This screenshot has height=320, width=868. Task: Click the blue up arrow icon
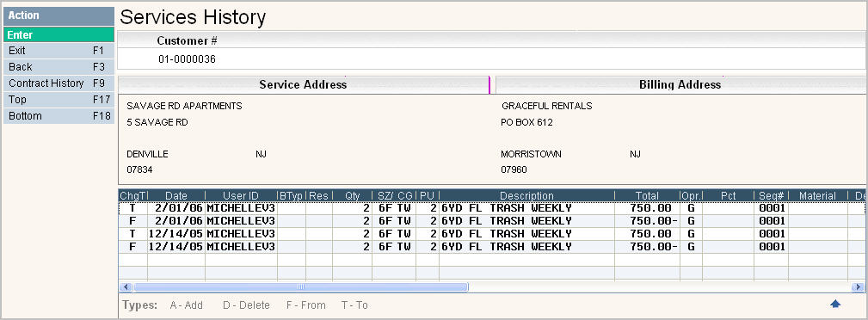pos(835,304)
